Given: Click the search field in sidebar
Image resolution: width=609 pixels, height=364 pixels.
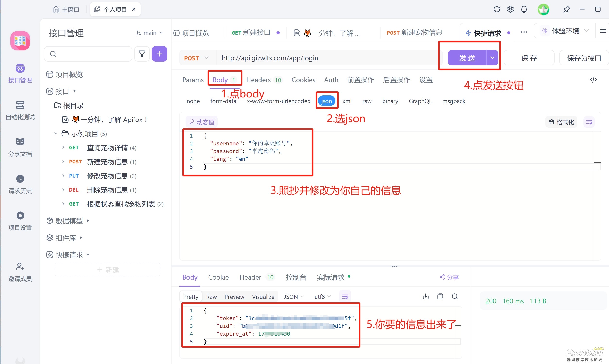Looking at the screenshot, I should point(88,54).
